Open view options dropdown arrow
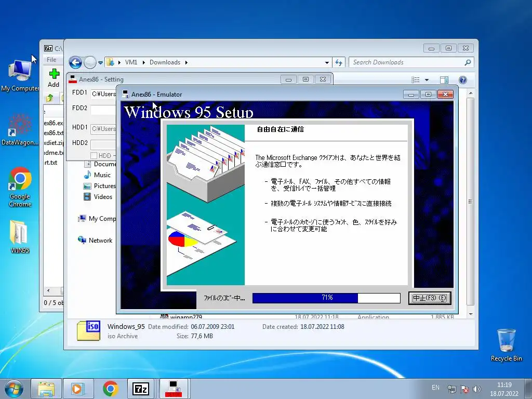The height and width of the screenshot is (399, 532). 427,79
